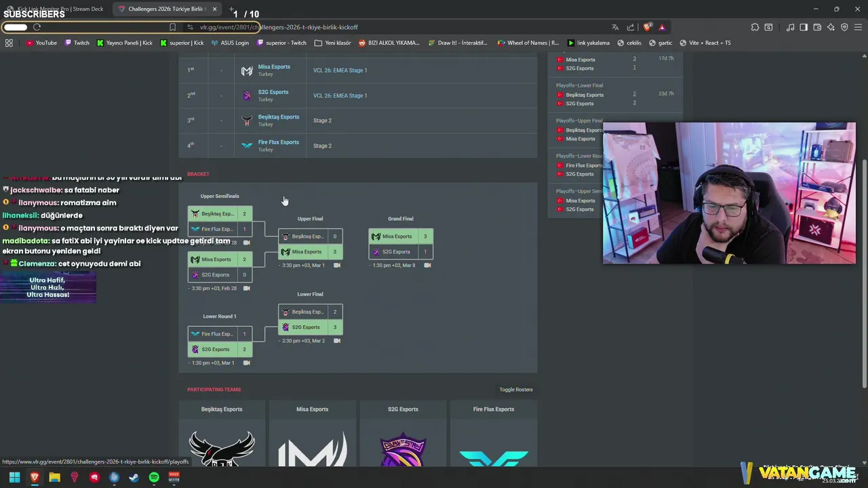Open the YouTube bookmark
868x488 pixels.
pyautogui.click(x=41, y=43)
